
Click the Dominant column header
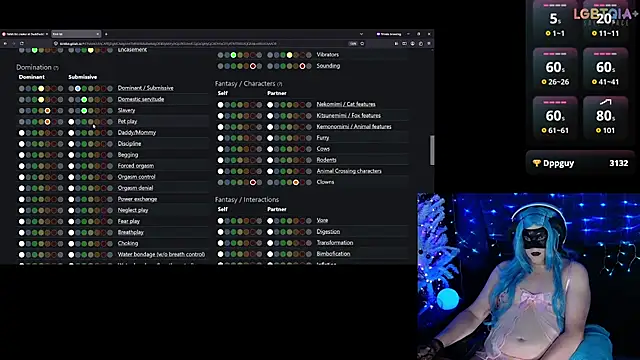(32, 77)
